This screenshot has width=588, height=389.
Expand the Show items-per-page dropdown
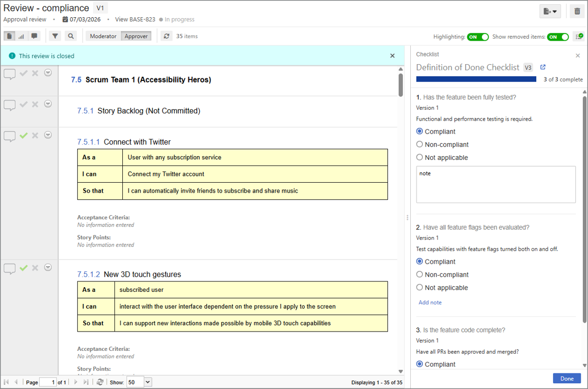point(148,382)
